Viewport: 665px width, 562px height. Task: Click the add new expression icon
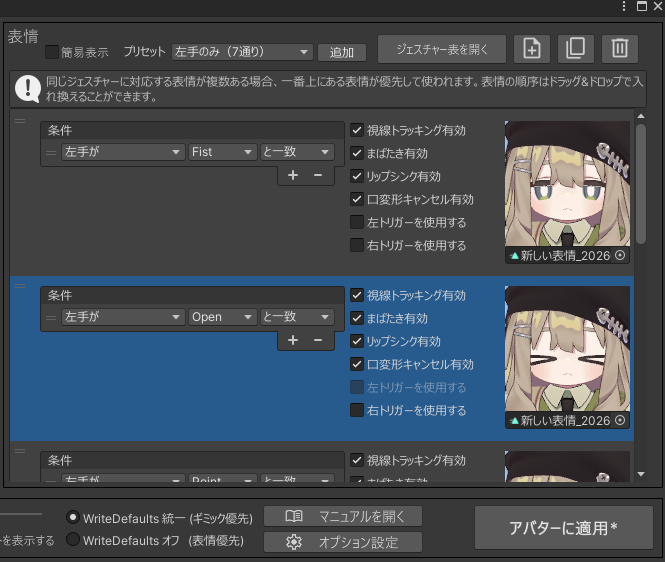coord(532,48)
